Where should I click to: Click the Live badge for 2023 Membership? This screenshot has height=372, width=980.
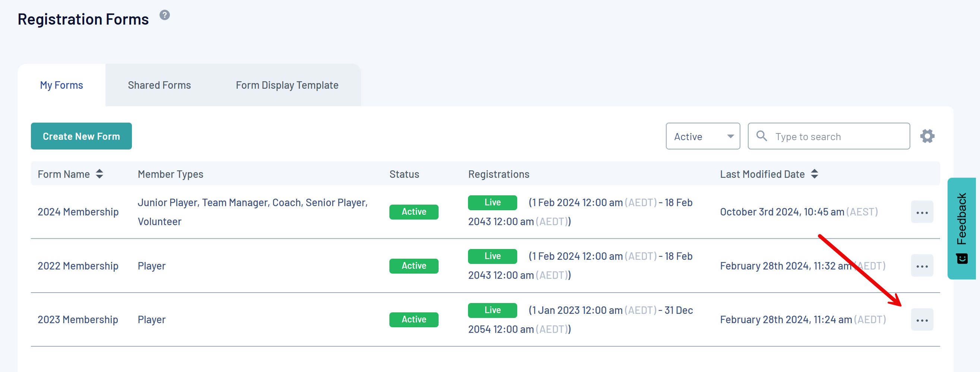[x=492, y=310]
